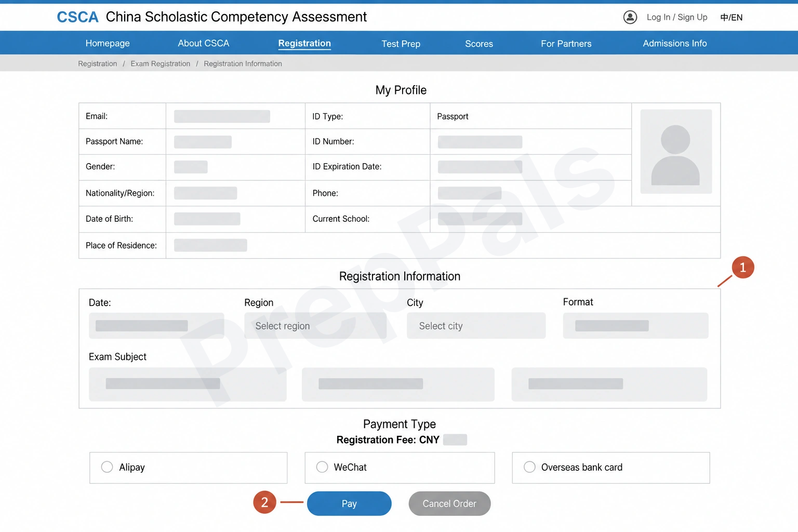
Task: Click the blue Pay button
Action: tap(349, 503)
